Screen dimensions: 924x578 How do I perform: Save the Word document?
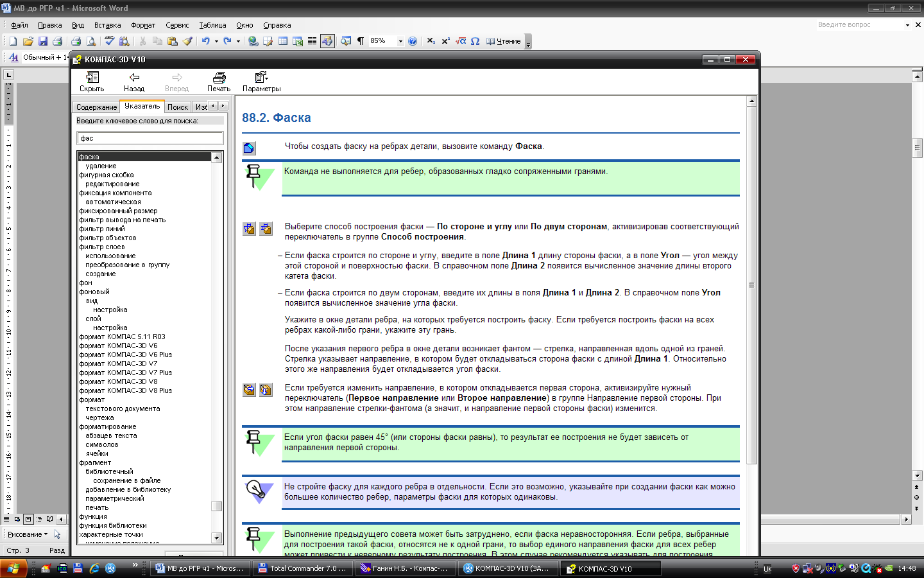point(43,41)
